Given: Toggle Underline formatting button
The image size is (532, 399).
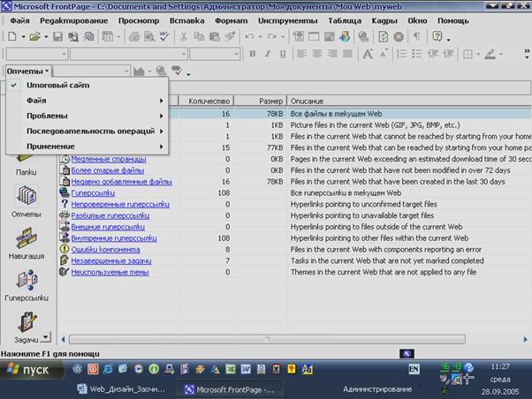Looking at the screenshot, I should click(x=282, y=54).
